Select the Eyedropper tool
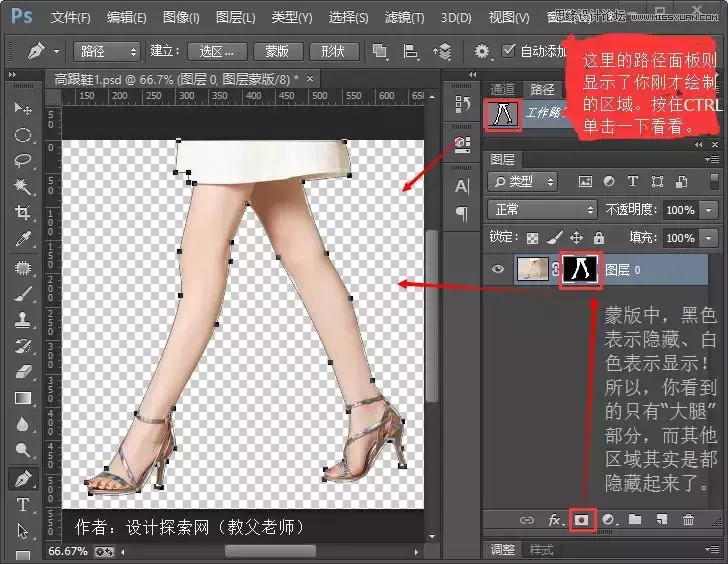Viewport: 728px width, 564px height. [x=23, y=239]
